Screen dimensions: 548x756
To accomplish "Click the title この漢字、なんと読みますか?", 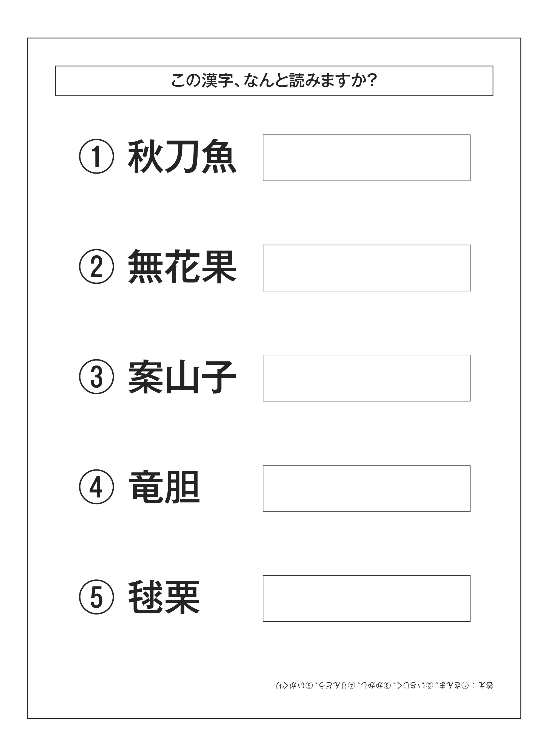I will 274,81.
